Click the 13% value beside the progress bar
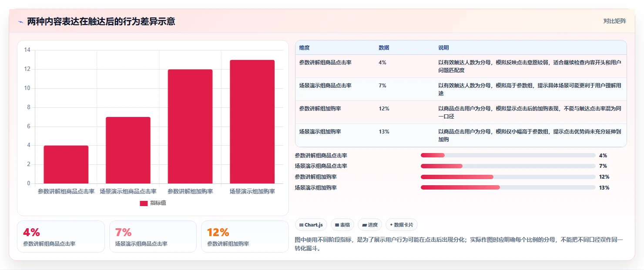The width and height of the screenshot is (644, 270). (x=604, y=188)
